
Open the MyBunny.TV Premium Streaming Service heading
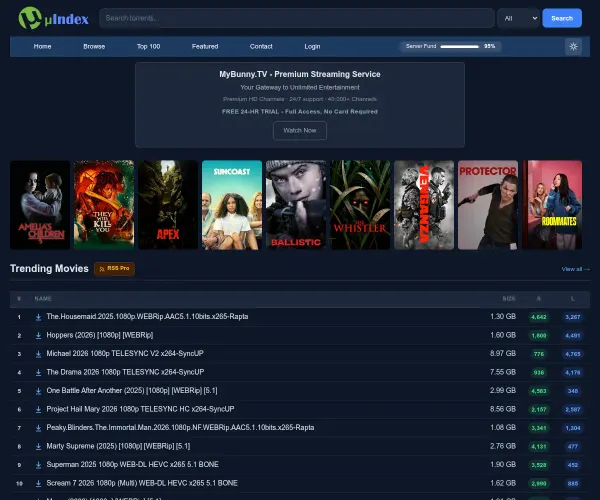(300, 74)
